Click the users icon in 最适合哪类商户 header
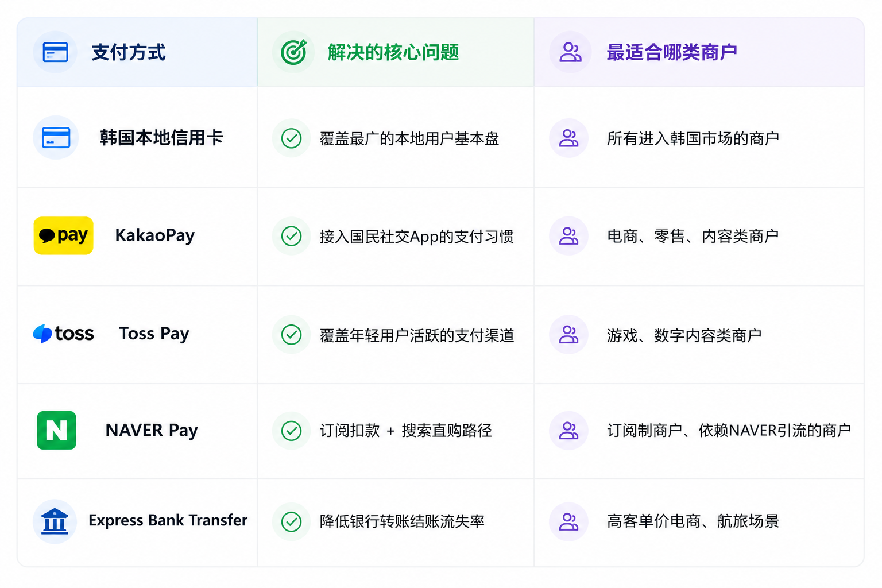Viewport: 882px width, 588px height. [x=570, y=52]
